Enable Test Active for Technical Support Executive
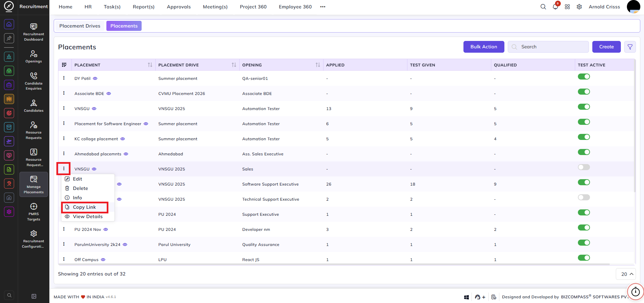The height and width of the screenshot is (303, 644). [x=584, y=197]
